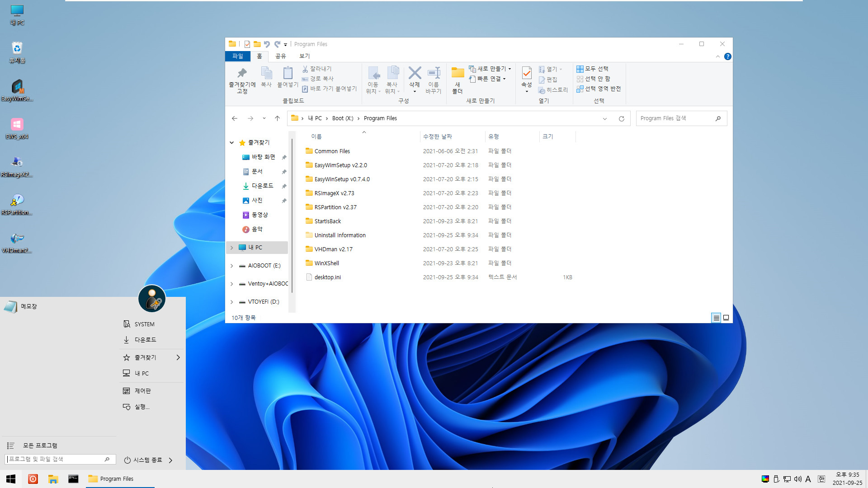Viewport: 868px width, 488px height.
Task: Select the desktop.ini file
Action: coord(328,277)
